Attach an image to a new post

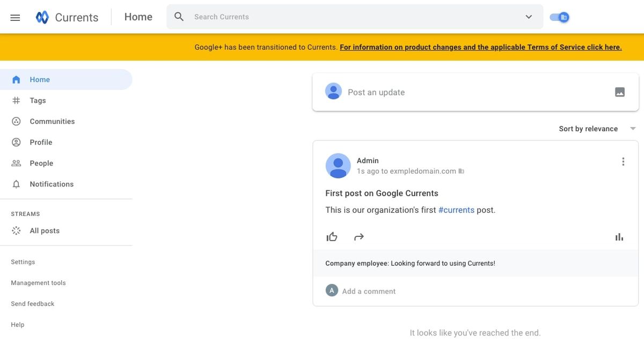coord(620,91)
